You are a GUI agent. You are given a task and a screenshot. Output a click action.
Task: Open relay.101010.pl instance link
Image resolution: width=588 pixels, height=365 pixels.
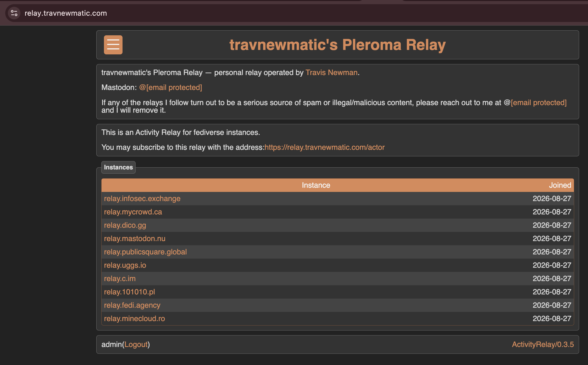[129, 292]
